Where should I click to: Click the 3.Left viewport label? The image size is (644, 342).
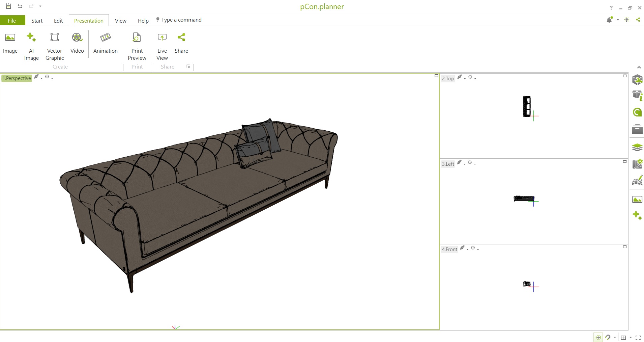448,164
